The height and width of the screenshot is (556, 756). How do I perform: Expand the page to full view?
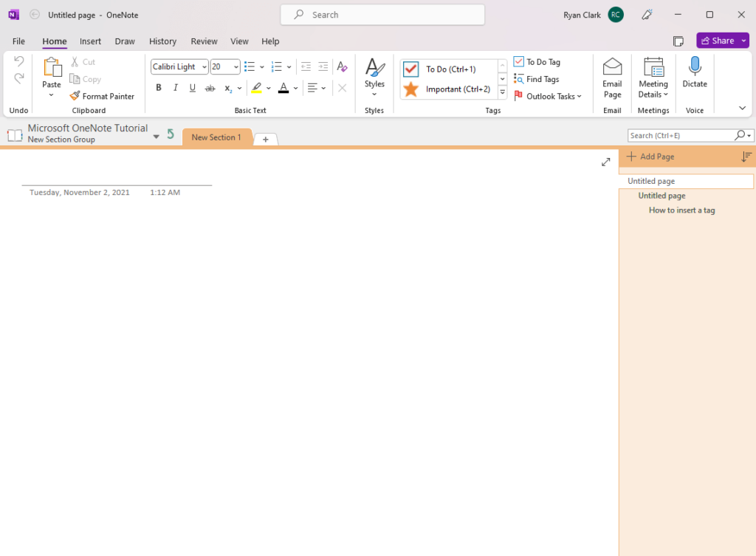pyautogui.click(x=605, y=162)
